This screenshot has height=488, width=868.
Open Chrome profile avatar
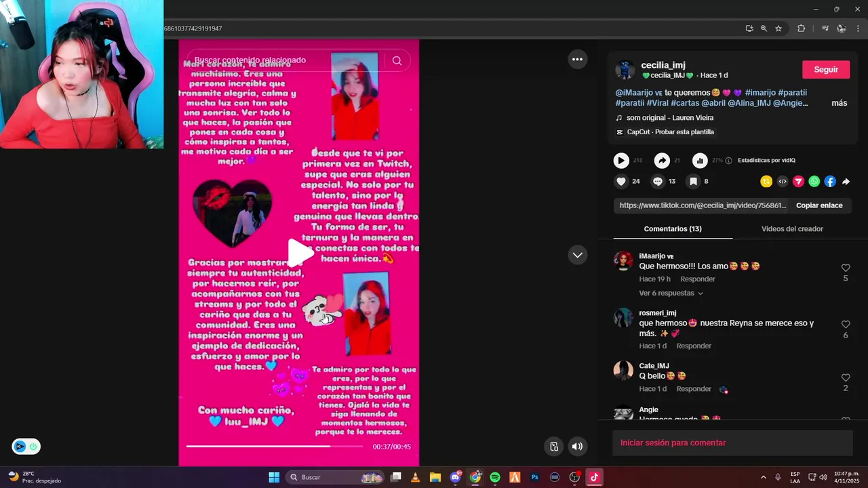click(x=842, y=28)
